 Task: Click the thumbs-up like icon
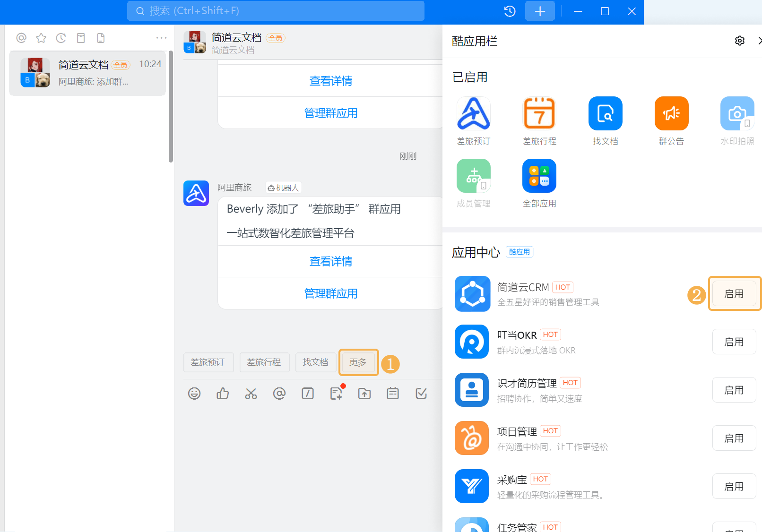point(223,394)
